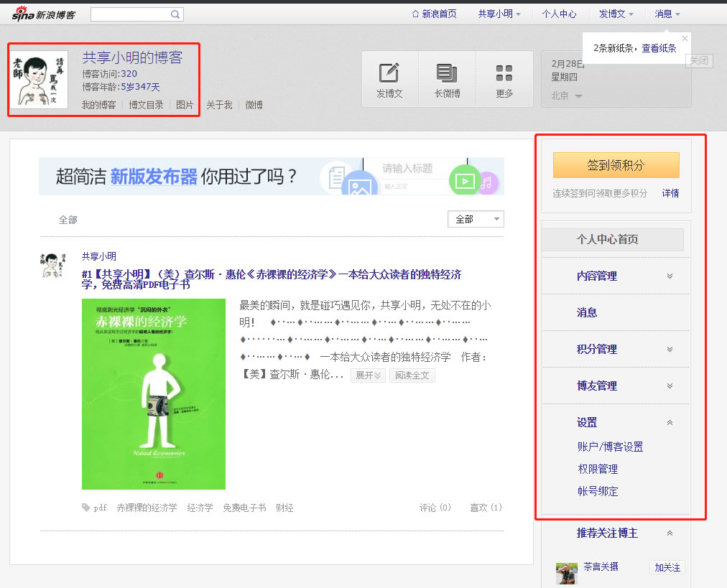Open the 发博文 top menu dropdown
The height and width of the screenshot is (588, 727).
616,14
